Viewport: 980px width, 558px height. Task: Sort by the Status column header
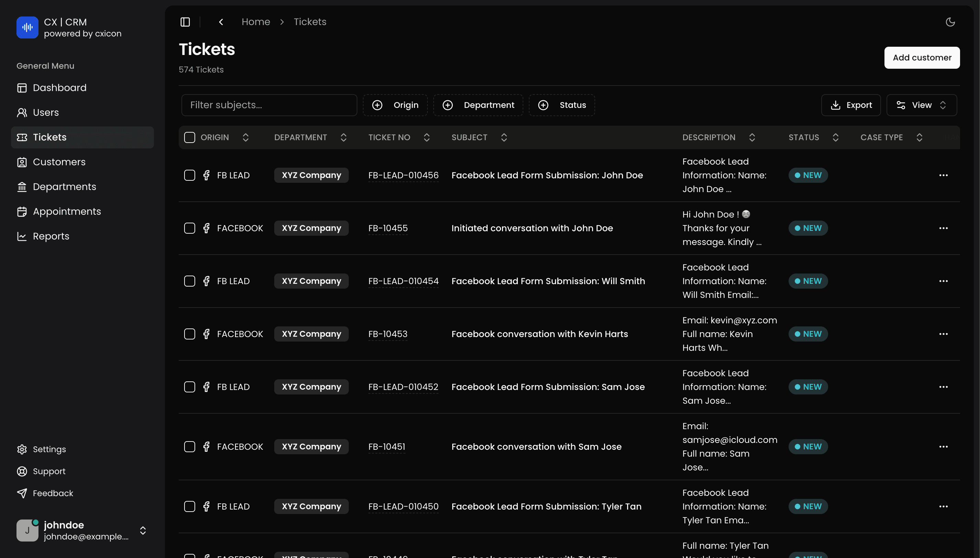point(813,137)
